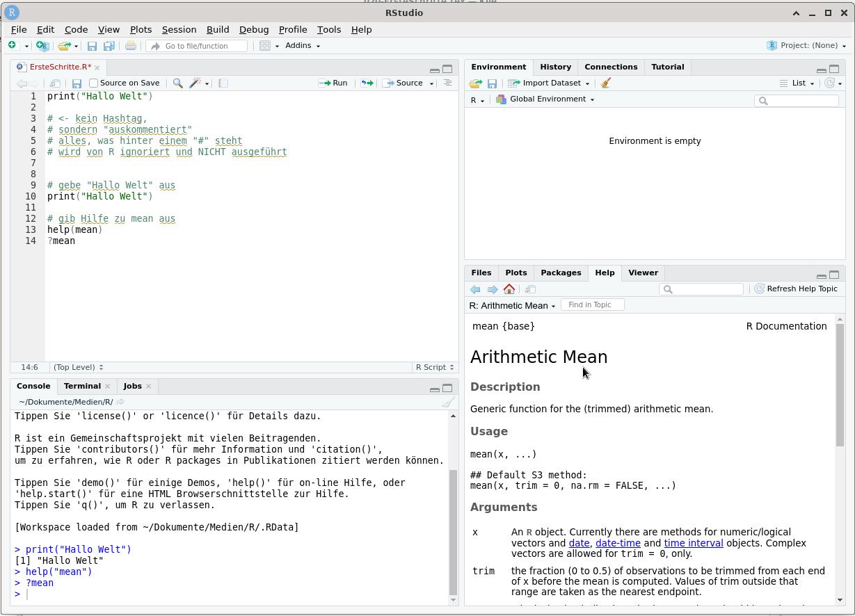Open the help topic in a new window
This screenshot has height=616, width=855.
[x=530, y=289]
